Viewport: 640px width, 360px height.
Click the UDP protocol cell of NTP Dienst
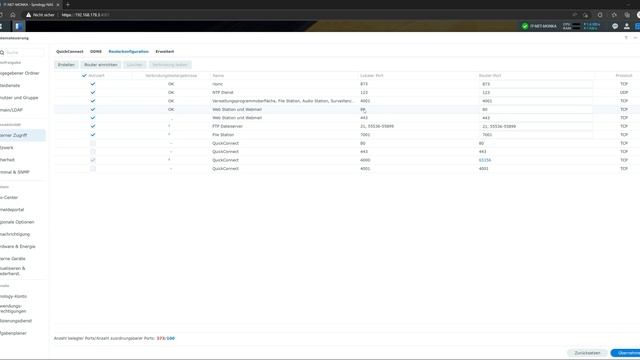pyautogui.click(x=624, y=93)
